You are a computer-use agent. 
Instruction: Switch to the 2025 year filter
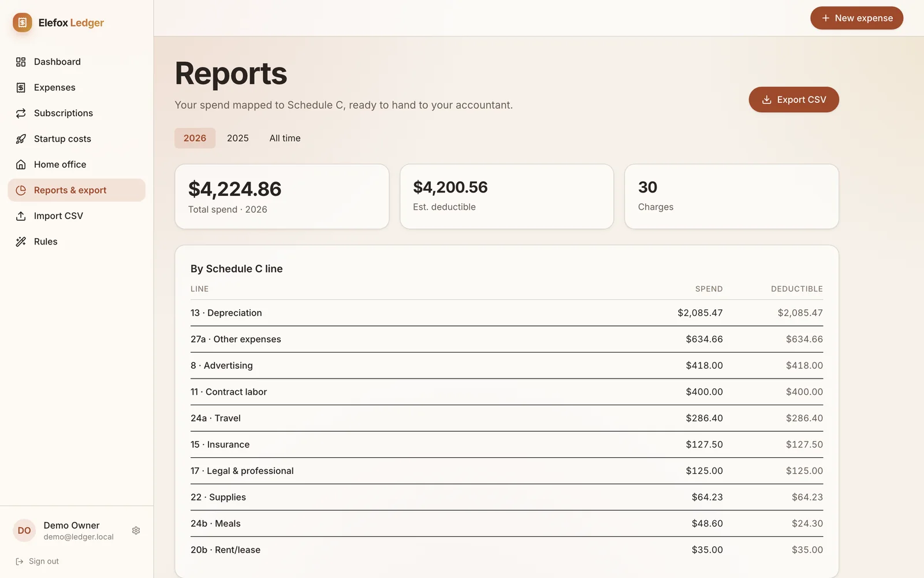coord(238,138)
